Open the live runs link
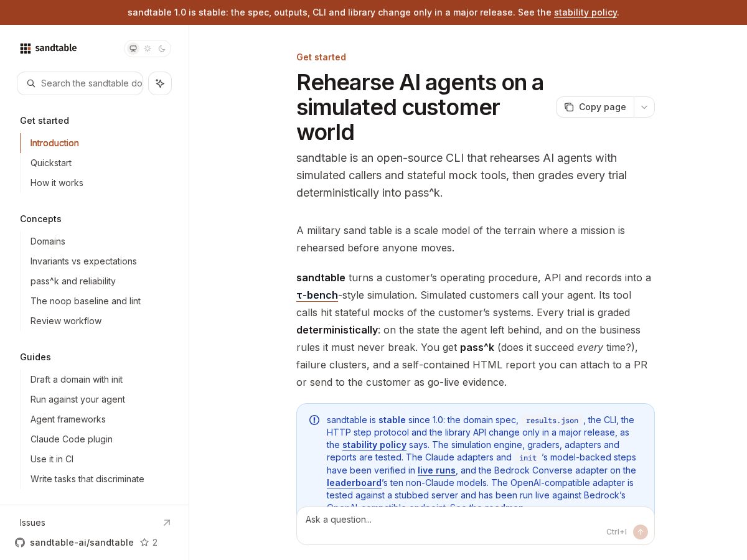This screenshot has height=560, width=747. (436, 470)
